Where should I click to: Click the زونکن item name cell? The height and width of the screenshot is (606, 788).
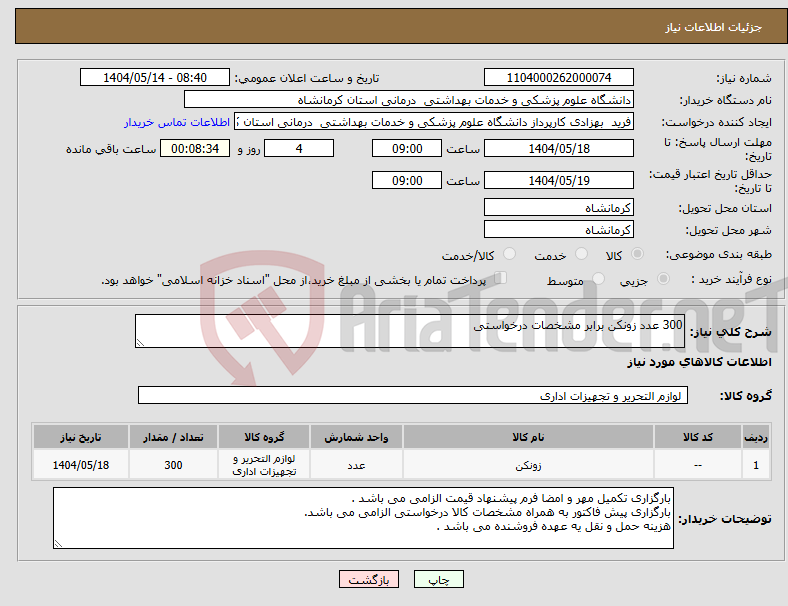click(528, 465)
